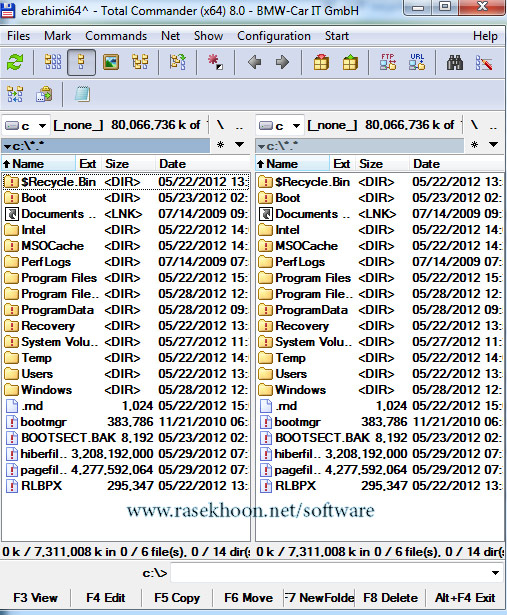This screenshot has height=615, width=507.
Task: Open the Commands menu
Action: [116, 36]
